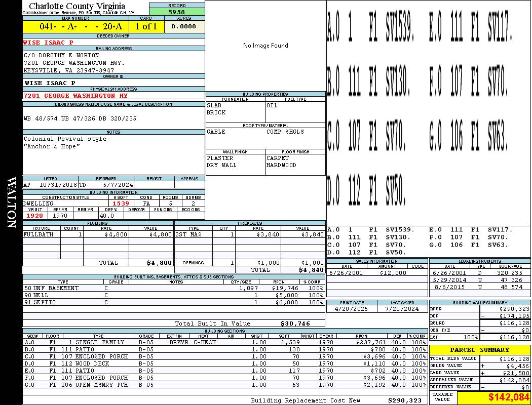Select the last saved date 7/21/2024

[402, 309]
